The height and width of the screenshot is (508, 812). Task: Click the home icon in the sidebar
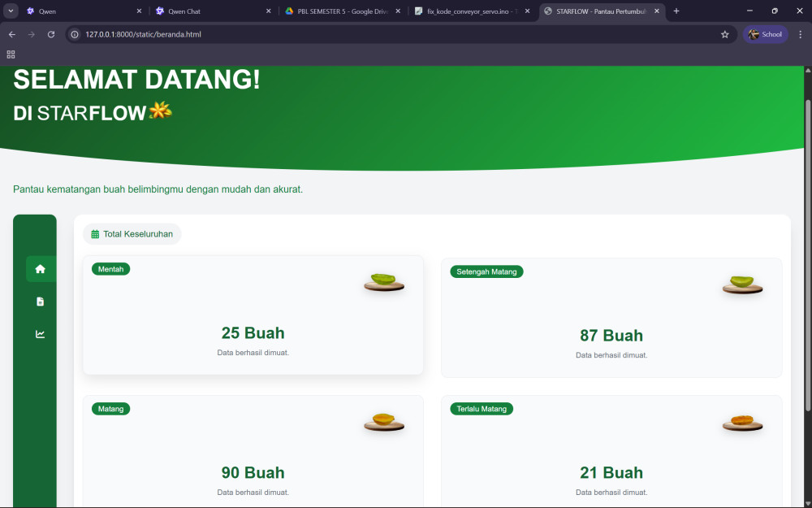point(41,269)
